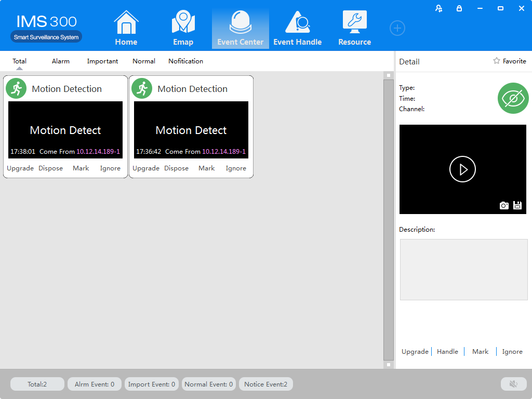Play the video in the Detail preview

[x=462, y=169]
